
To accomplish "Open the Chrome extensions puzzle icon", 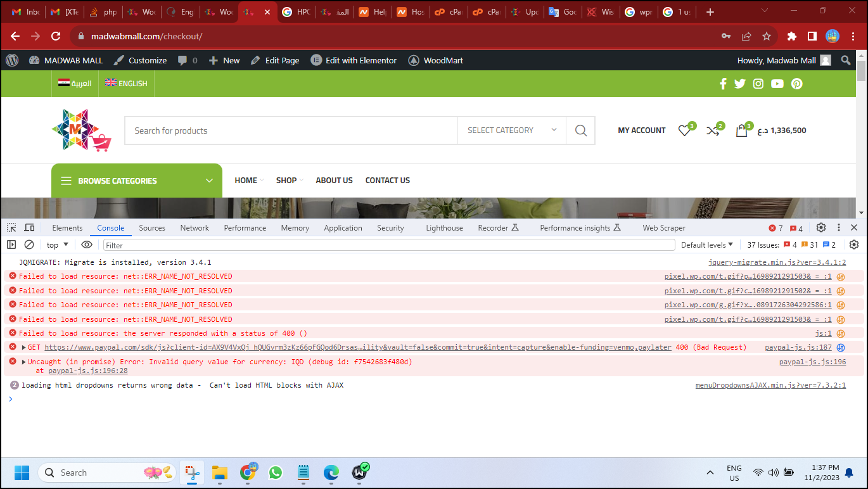I will [792, 36].
